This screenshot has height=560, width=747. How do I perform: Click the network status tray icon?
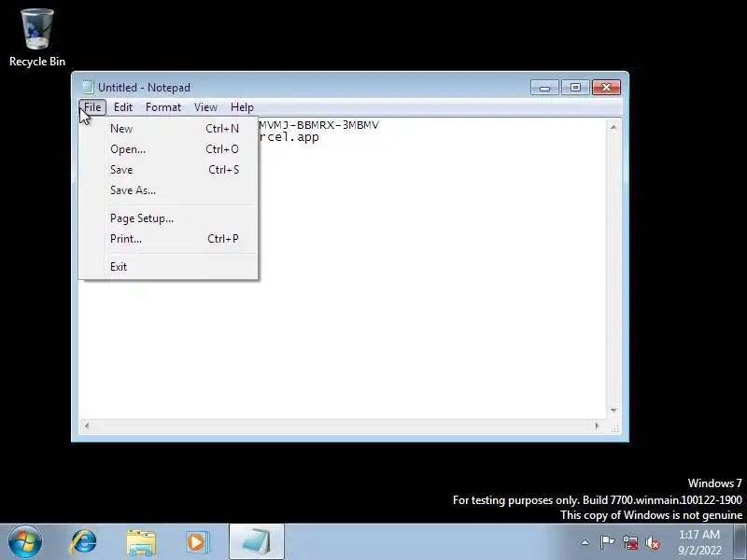629,542
